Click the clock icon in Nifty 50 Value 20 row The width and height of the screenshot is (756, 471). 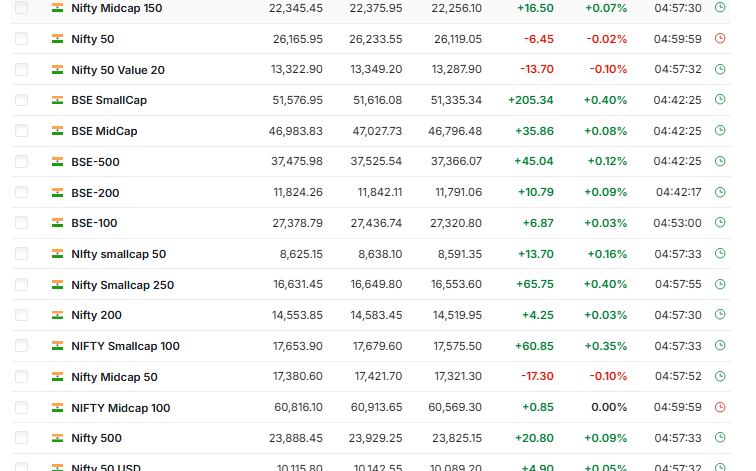(720, 69)
